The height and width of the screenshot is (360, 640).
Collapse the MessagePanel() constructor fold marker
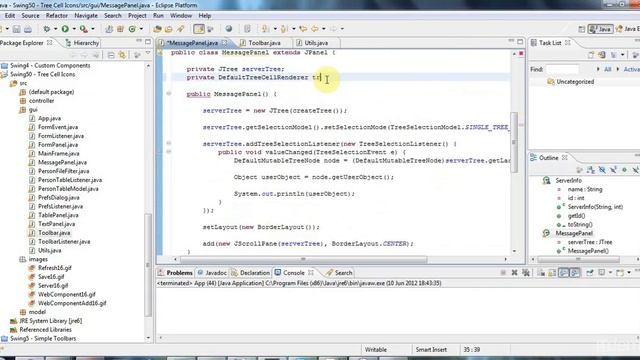(x=169, y=94)
